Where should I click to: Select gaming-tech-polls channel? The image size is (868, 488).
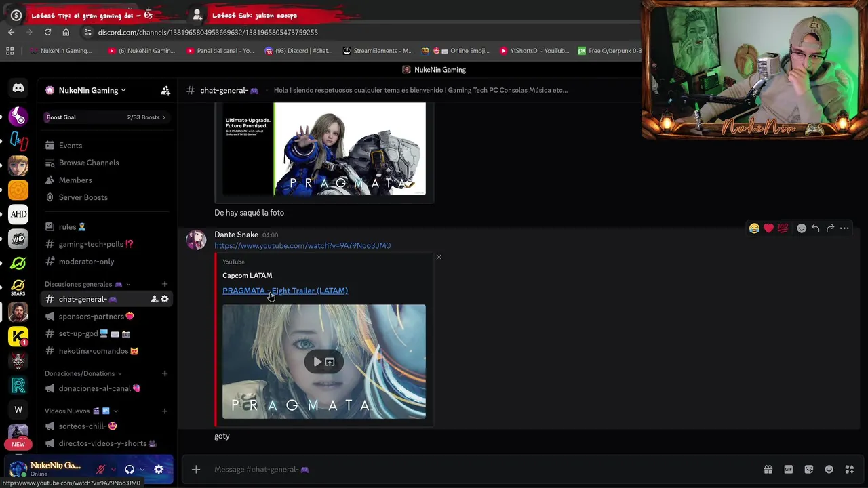coord(107,244)
